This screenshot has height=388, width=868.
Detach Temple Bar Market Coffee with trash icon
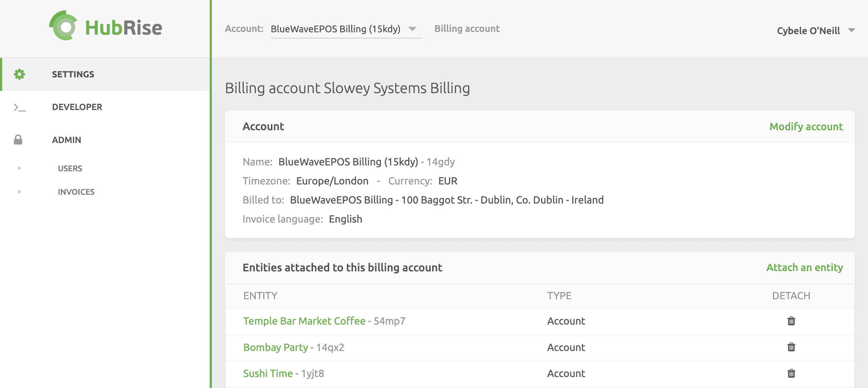tap(791, 321)
